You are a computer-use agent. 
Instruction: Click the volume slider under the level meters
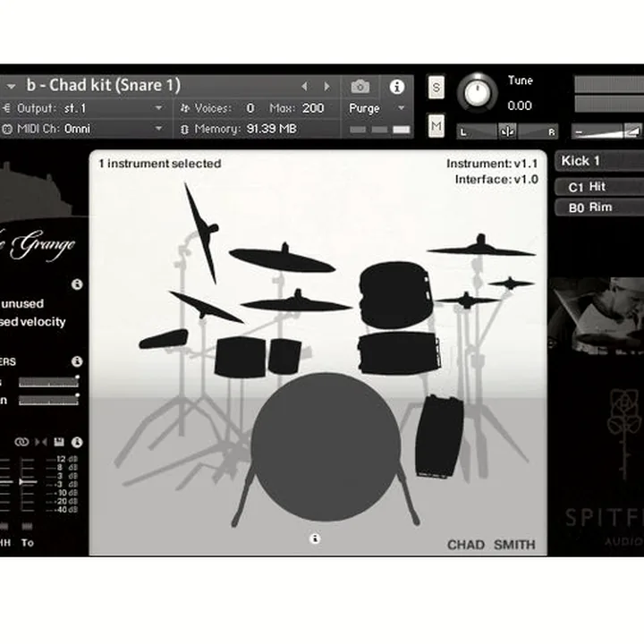click(606, 131)
